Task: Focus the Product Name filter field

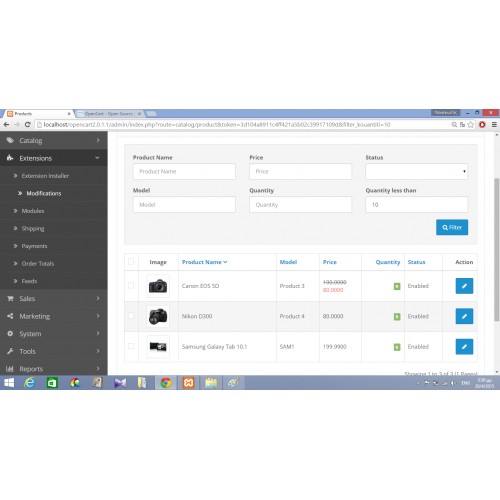Action: click(184, 171)
